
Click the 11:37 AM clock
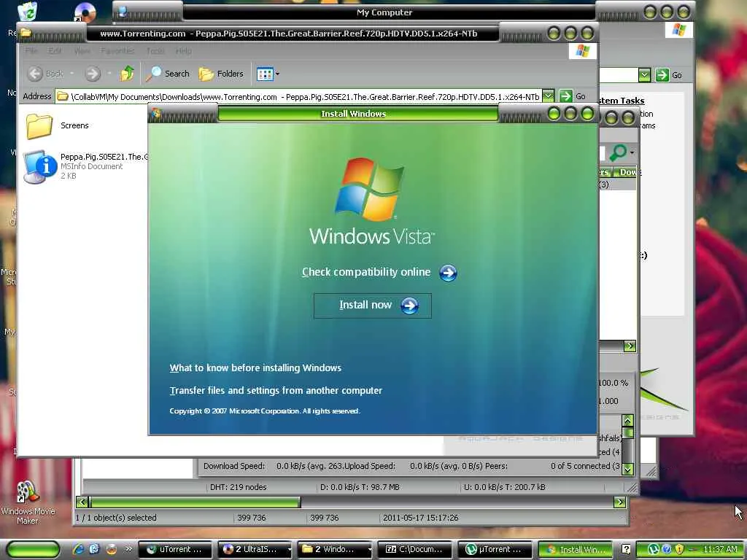(x=720, y=550)
